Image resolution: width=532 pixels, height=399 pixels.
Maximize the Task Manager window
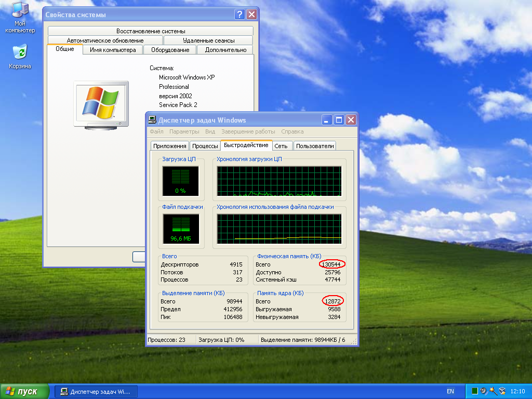339,120
